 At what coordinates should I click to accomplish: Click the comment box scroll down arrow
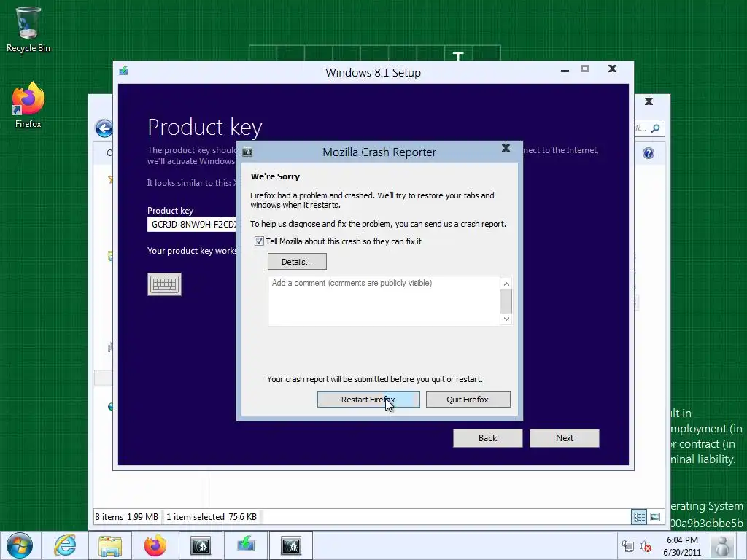tap(506, 319)
